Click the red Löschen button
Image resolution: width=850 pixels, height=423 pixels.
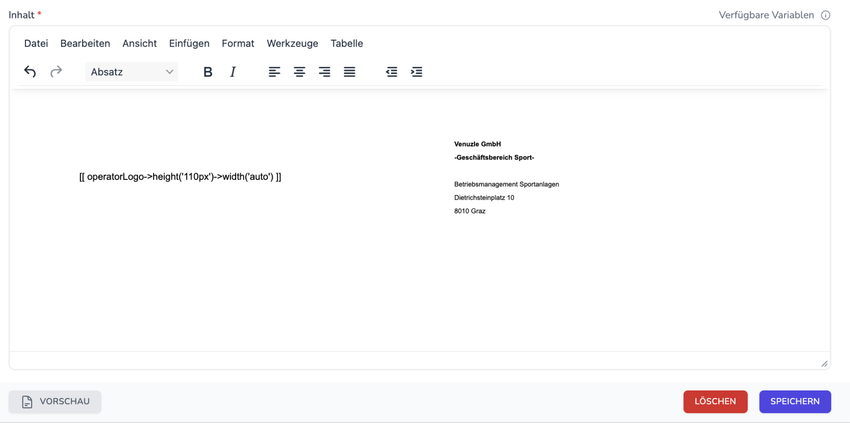point(715,402)
